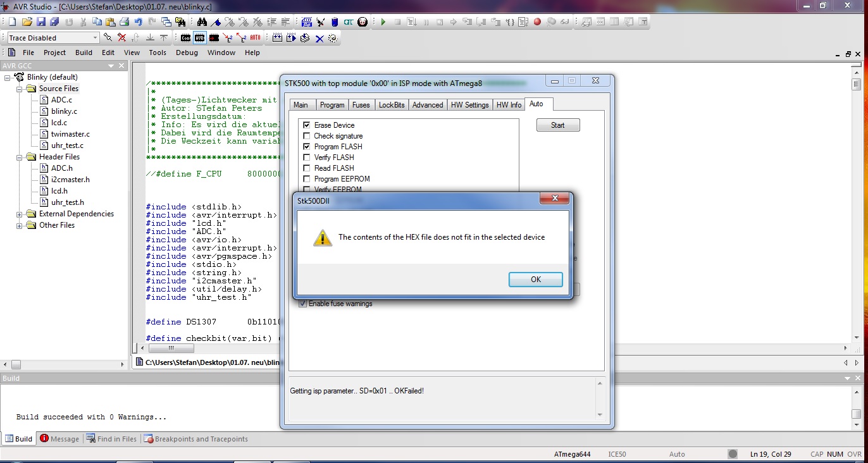Toggle breakpoint using the red circle icon
This screenshot has width=868, height=463.
537,22
